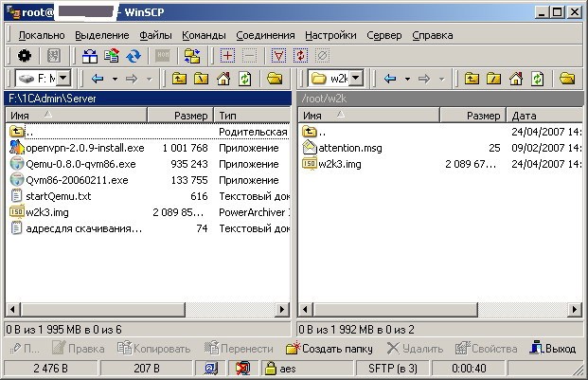This screenshot has height=380, width=588.
Task: Sort local files by Имя column
Action: [76, 116]
